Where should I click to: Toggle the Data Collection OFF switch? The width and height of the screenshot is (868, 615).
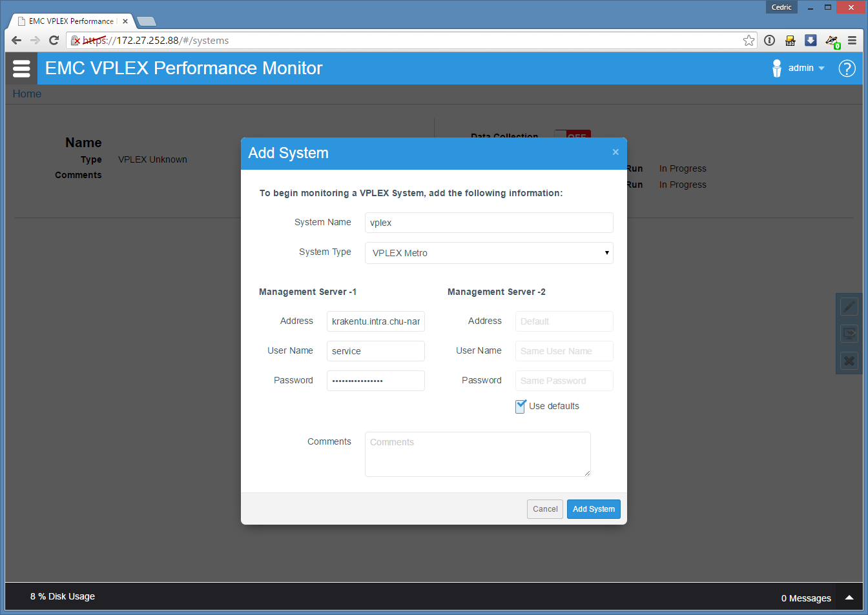[x=572, y=136]
